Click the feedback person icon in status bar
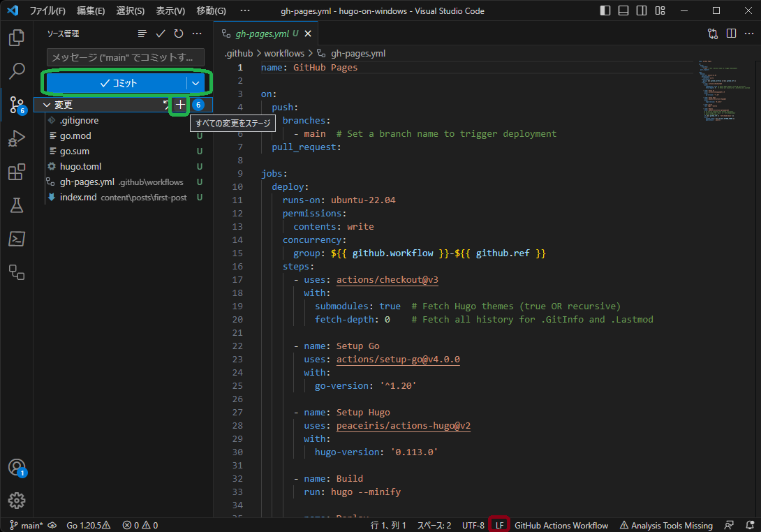Image resolution: width=761 pixels, height=532 pixels. tap(729, 525)
